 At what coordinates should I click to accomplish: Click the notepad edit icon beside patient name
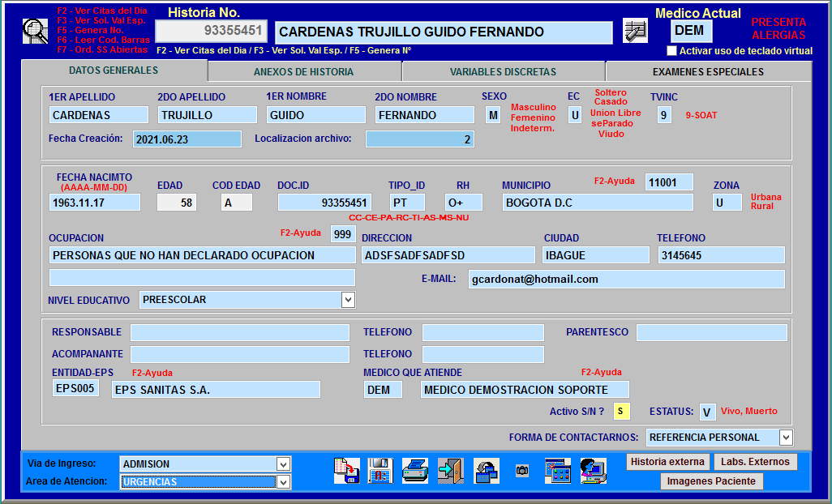[x=635, y=31]
